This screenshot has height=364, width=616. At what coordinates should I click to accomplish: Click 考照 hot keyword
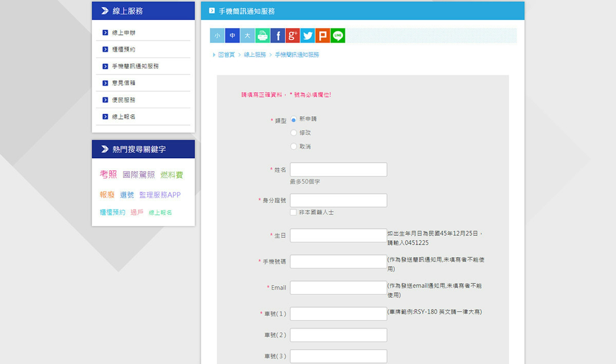pos(108,174)
